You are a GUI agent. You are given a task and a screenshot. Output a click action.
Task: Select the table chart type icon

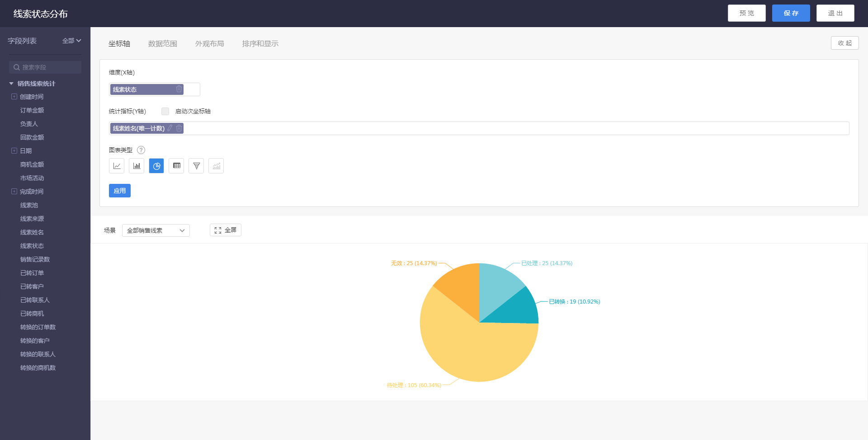[176, 166]
